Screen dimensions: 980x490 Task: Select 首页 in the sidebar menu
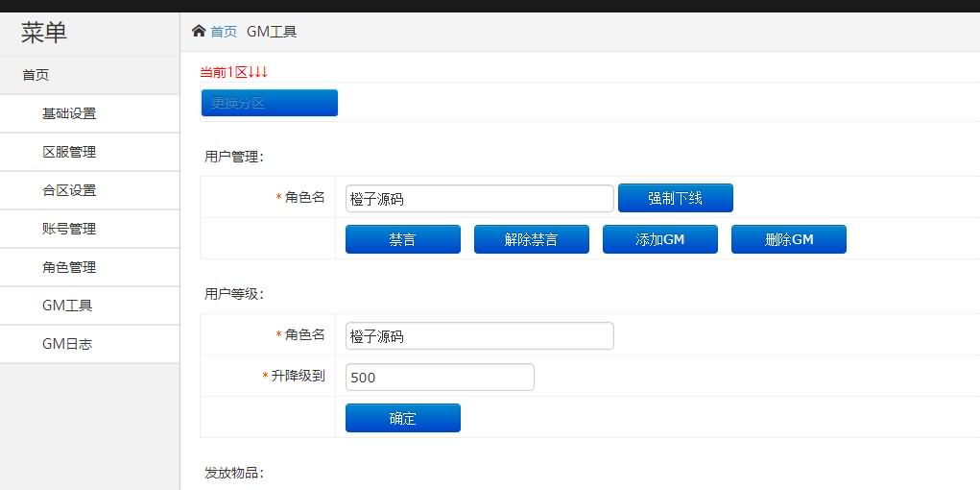click(36, 75)
